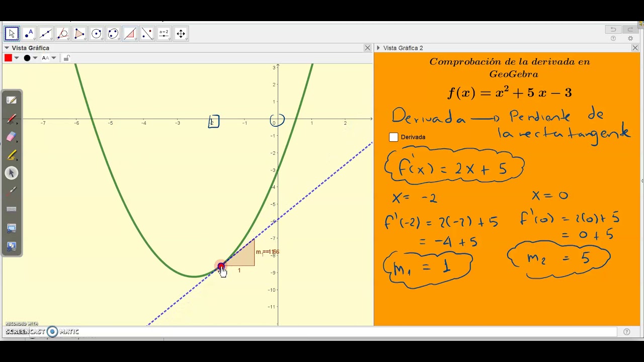The width and height of the screenshot is (644, 362).
Task: Open the whiteboard notepad icon in sidebar
Action: coord(12,100)
